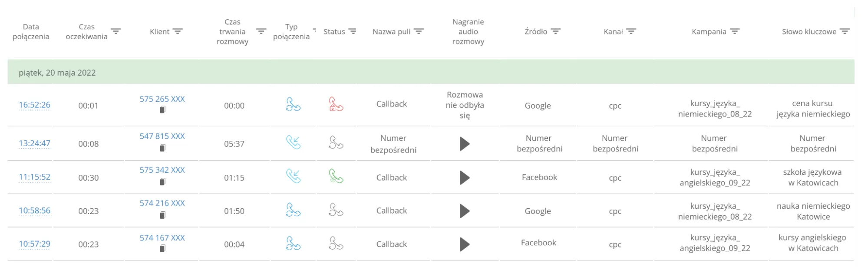The width and height of the screenshot is (868, 267).
Task: Open call details for 16:52:26
Action: click(34, 105)
